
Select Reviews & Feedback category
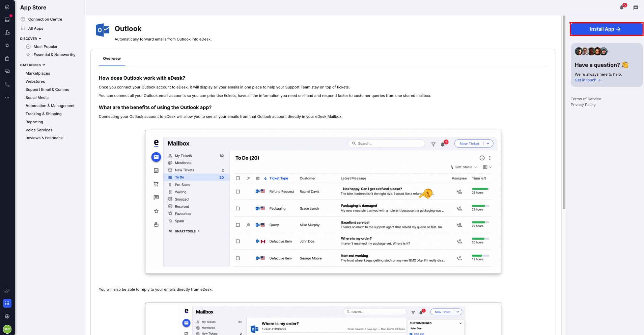pyautogui.click(x=44, y=138)
